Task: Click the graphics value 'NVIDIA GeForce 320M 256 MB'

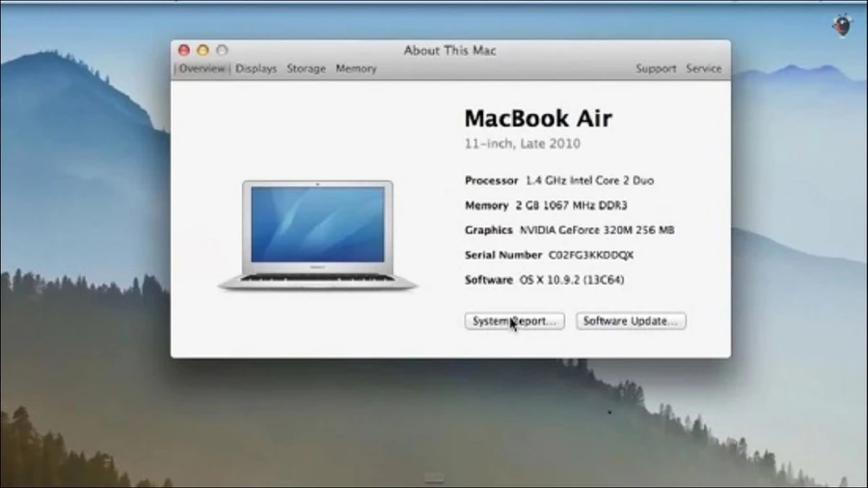Action: point(597,230)
